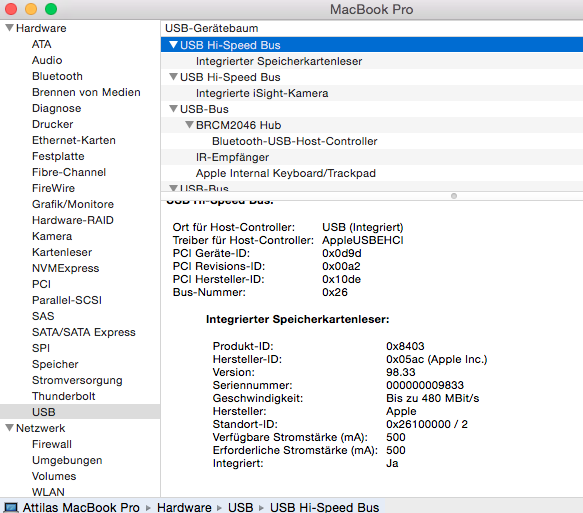Select Umgebungen under Netzwerk

(x=67, y=460)
